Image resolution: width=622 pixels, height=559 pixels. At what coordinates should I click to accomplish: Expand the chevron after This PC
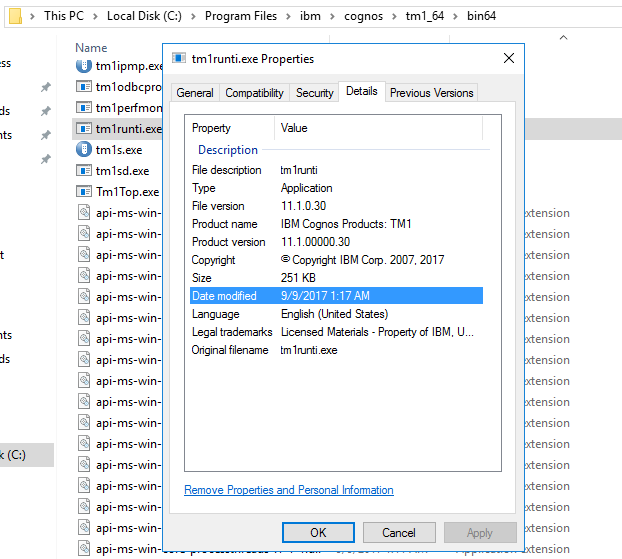coord(95,16)
